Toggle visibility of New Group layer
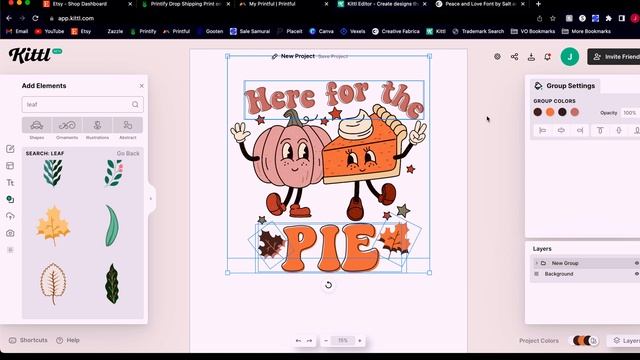Viewport: 640px width, 360px height. 636,263
